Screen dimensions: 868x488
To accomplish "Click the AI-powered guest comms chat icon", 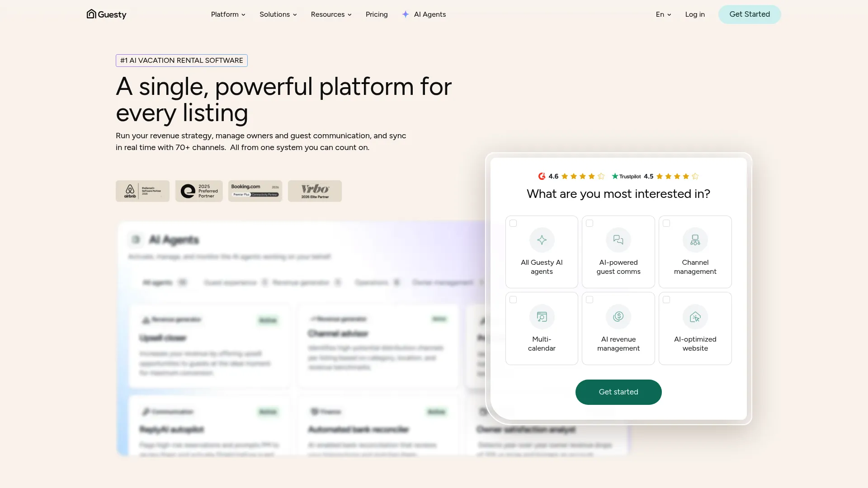I will click(618, 240).
